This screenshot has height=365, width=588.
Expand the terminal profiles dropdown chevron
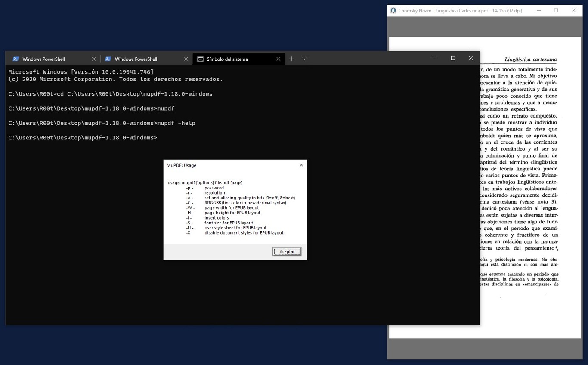pyautogui.click(x=304, y=59)
